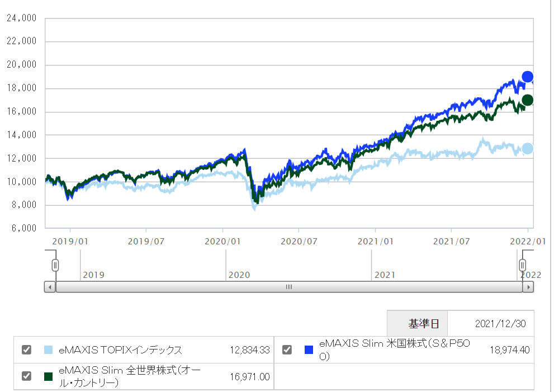
Task: Click the 2020/01 x-axis label
Action: pos(222,242)
